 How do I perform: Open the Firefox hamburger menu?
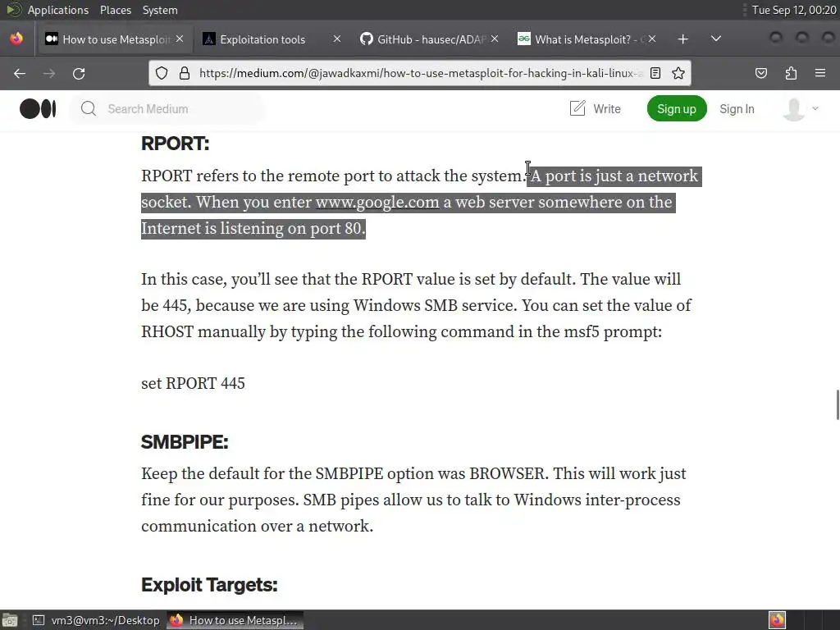(x=820, y=73)
